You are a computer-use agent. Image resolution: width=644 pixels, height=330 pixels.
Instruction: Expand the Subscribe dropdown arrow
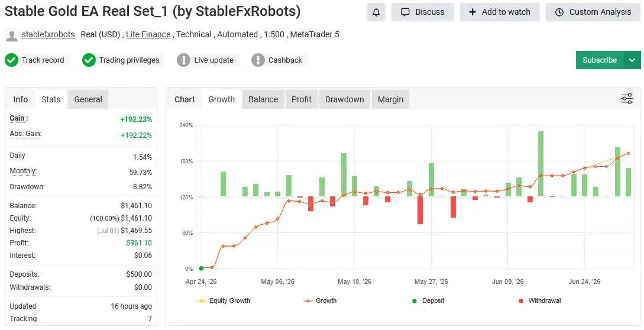[632, 60]
